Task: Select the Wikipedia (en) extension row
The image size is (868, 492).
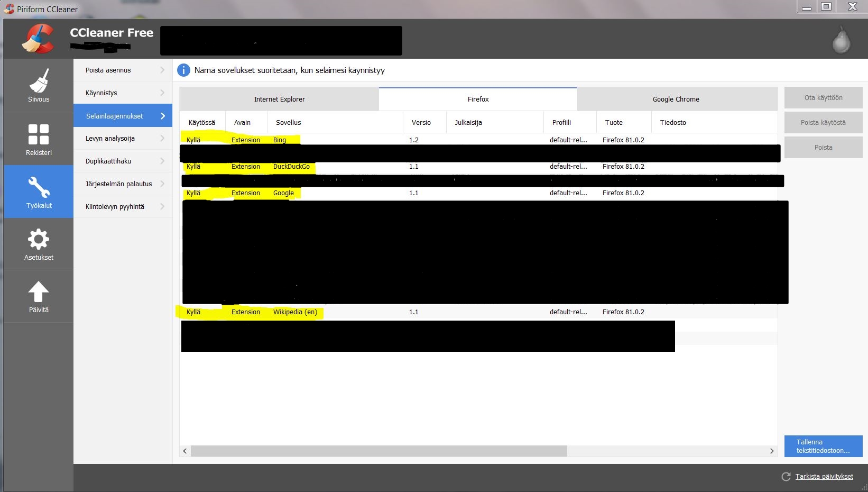Action: point(478,312)
